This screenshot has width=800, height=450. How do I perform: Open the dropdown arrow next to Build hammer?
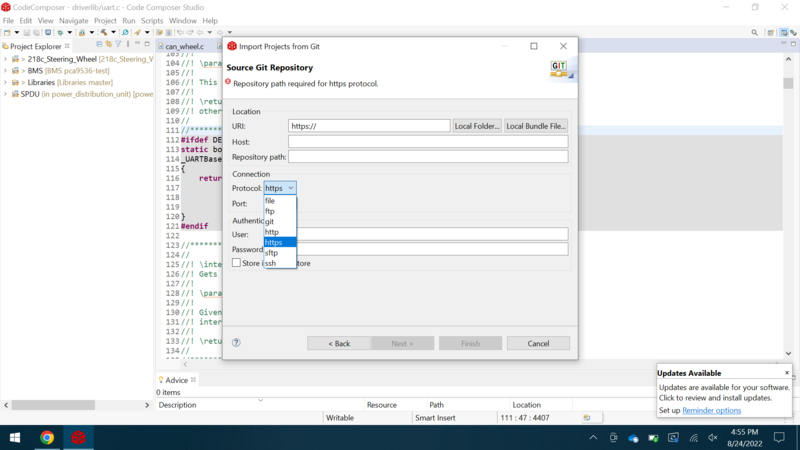point(113,32)
